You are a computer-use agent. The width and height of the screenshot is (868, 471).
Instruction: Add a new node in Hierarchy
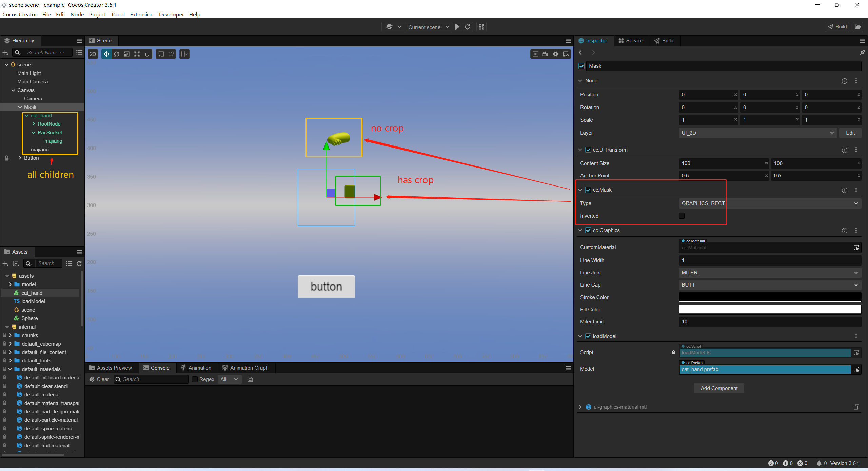tap(5, 52)
